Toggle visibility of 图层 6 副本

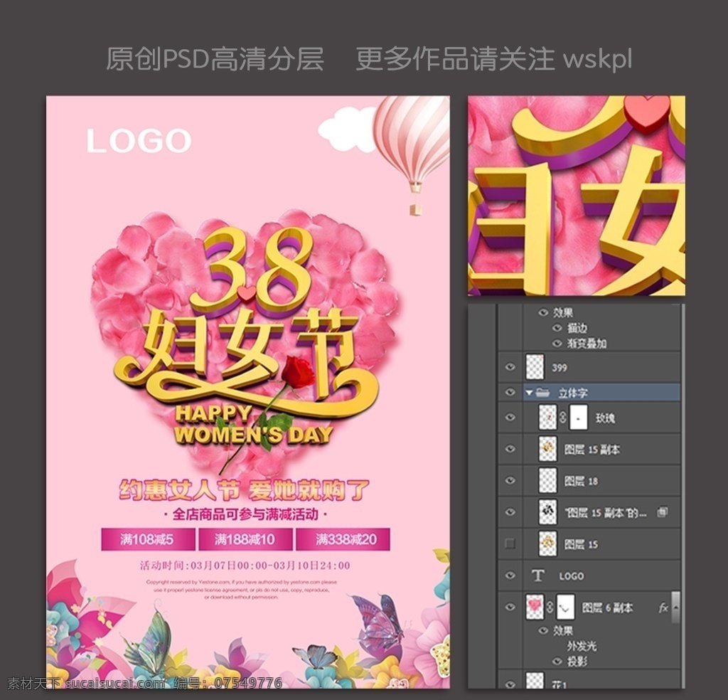(x=510, y=607)
